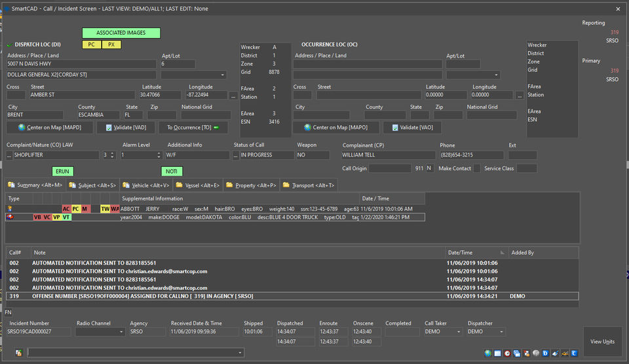Screen dimensions: 629x364
Task: Click the gray globe icon in bottom toolbar
Action: tap(536, 353)
